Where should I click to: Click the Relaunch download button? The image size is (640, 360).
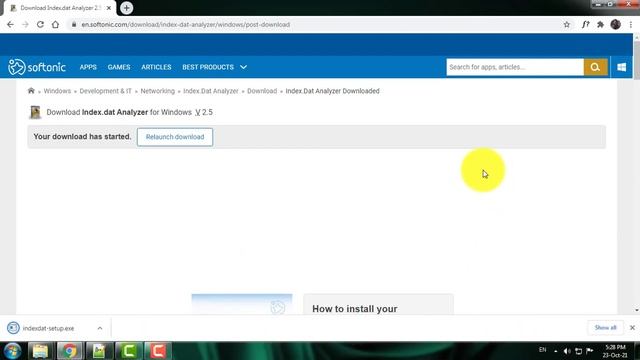pyautogui.click(x=175, y=137)
